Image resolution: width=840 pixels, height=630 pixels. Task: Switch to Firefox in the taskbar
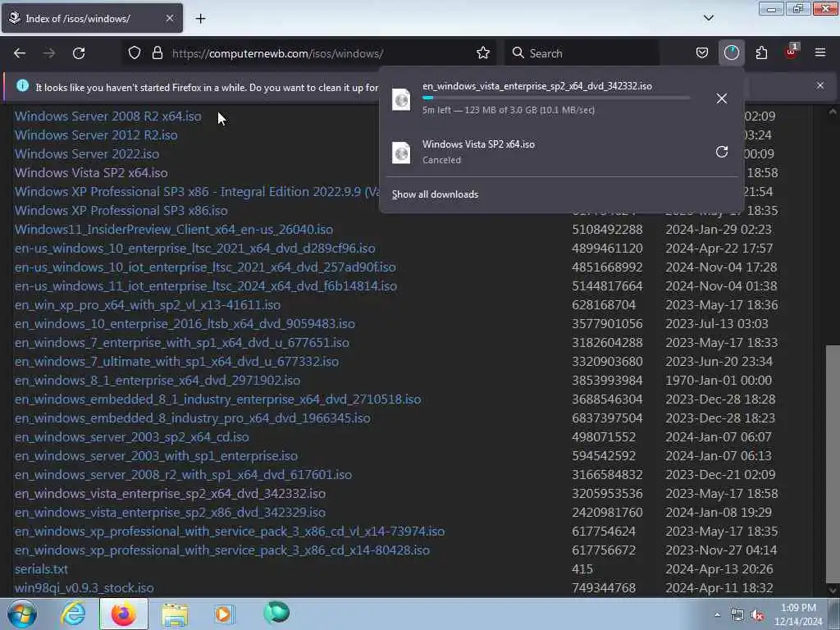(123, 614)
